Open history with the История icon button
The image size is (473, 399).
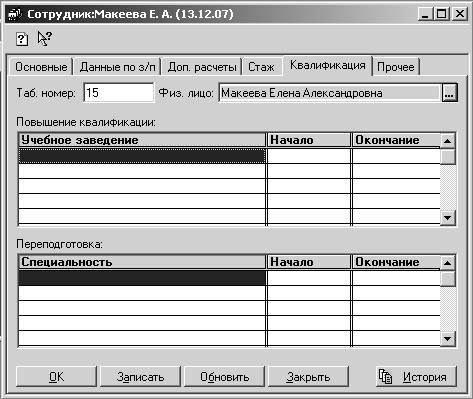pyautogui.click(x=416, y=377)
